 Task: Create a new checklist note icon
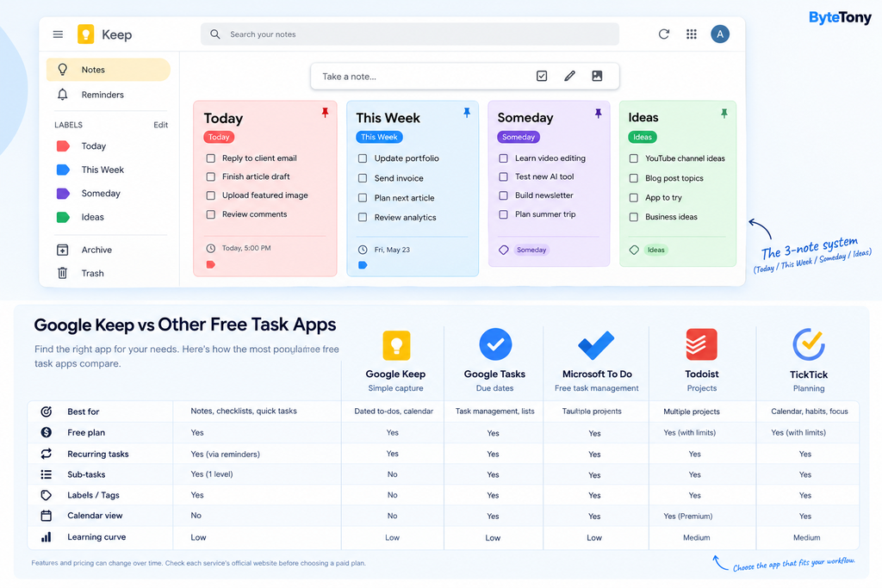[542, 76]
